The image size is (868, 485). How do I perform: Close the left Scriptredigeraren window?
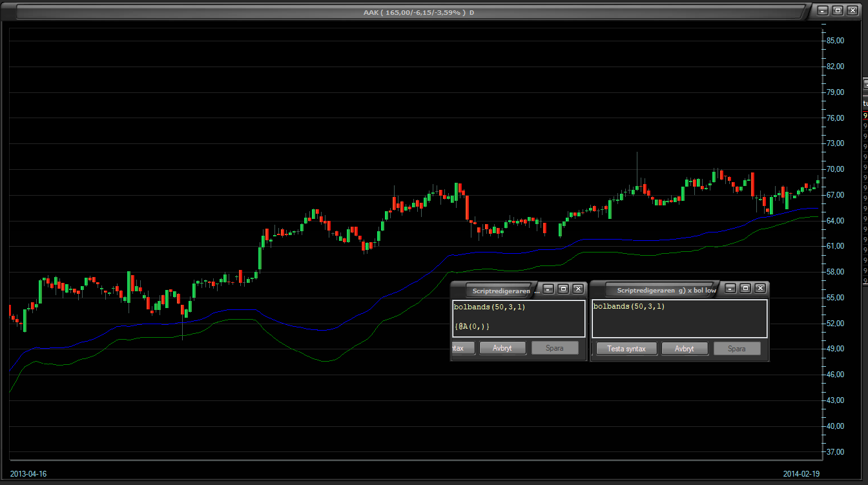tap(578, 289)
